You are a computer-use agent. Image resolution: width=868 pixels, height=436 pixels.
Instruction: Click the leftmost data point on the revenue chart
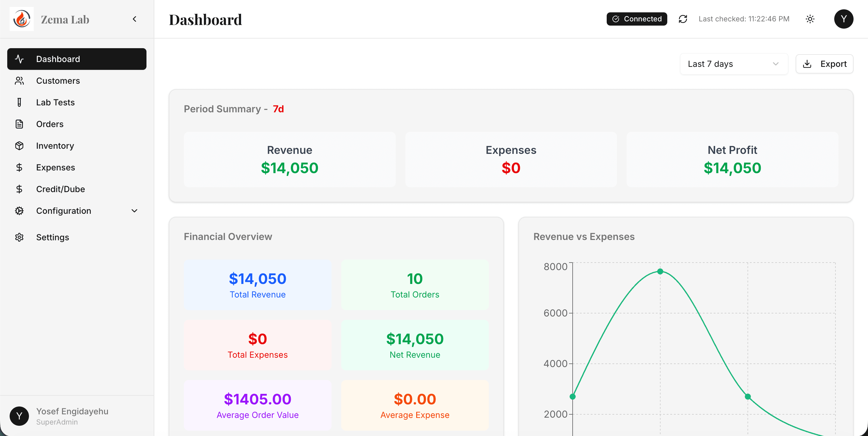point(573,397)
